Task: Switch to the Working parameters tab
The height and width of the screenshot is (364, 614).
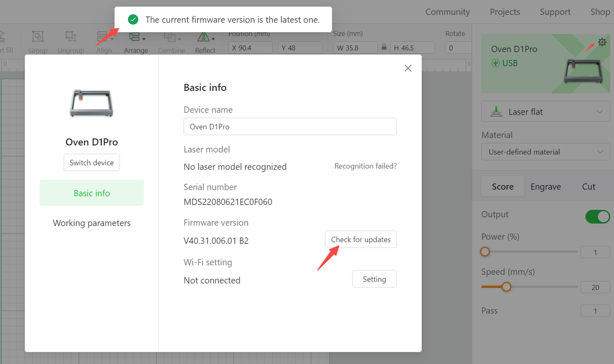Action: tap(92, 223)
